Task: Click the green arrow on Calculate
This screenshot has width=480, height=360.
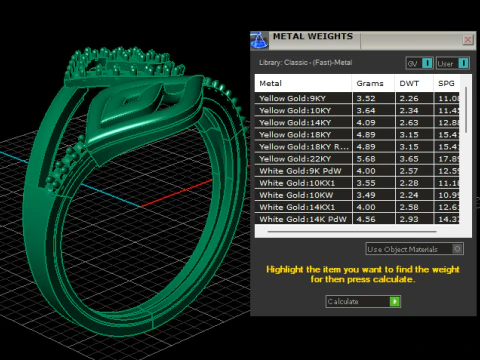Action: [x=395, y=301]
